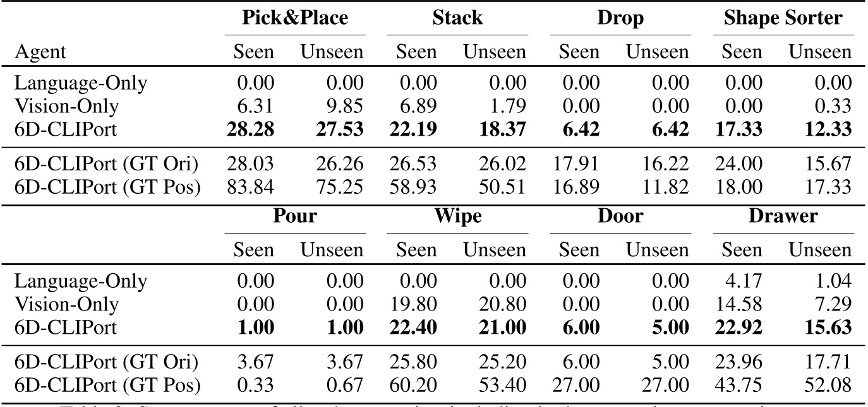Screen dimensions: 868x407
Task: Select the Drawer column heading
Action: (783, 216)
